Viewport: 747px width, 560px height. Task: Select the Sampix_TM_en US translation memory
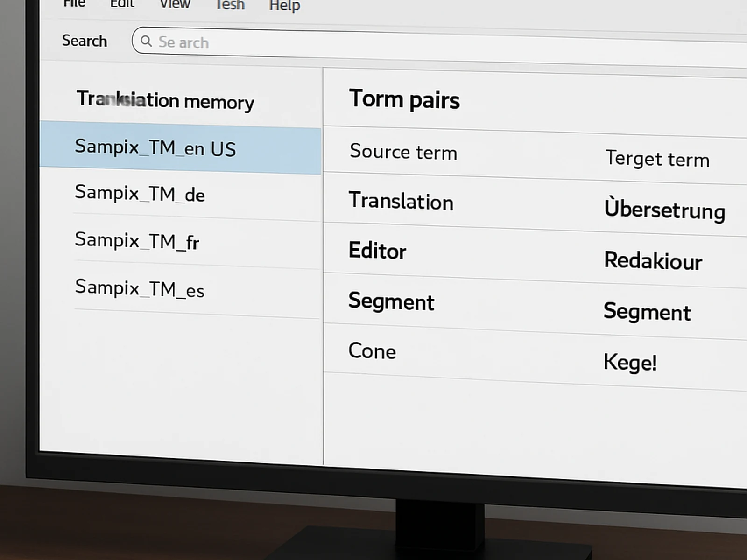point(156,148)
